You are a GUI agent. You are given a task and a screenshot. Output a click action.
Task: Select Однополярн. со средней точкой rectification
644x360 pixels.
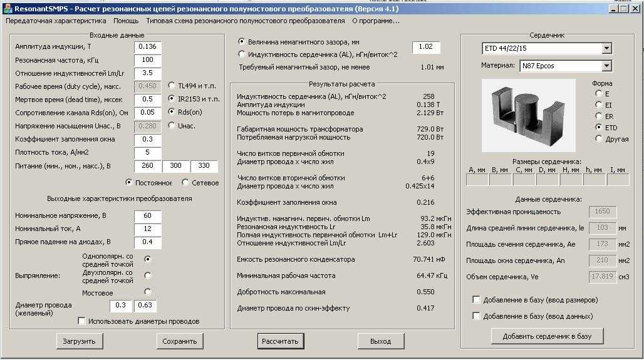point(147,259)
